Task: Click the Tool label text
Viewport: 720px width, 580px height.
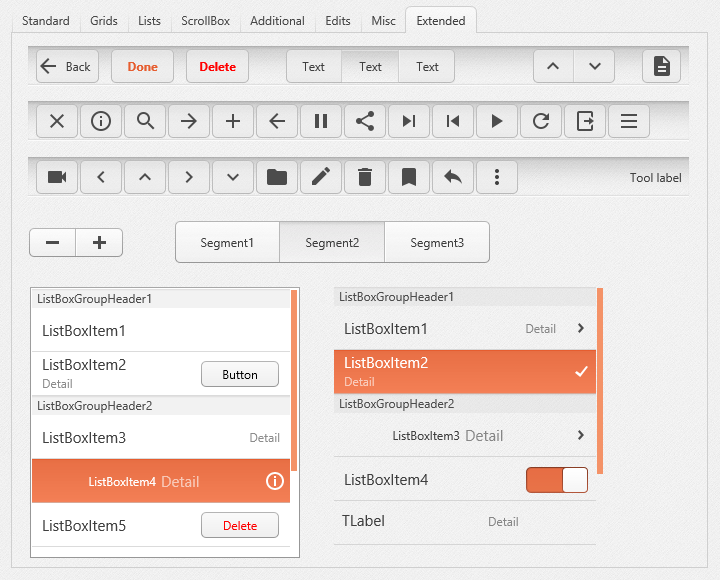Action: [x=655, y=178]
